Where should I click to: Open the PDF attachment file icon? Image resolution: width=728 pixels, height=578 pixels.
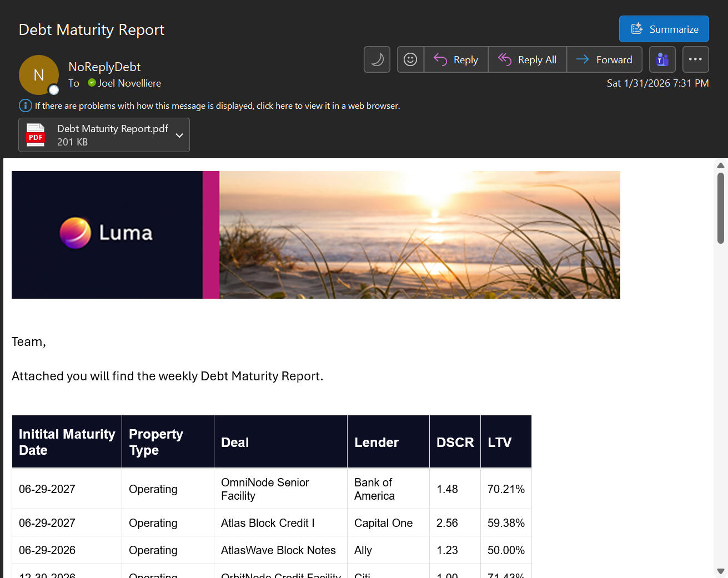tap(36, 135)
